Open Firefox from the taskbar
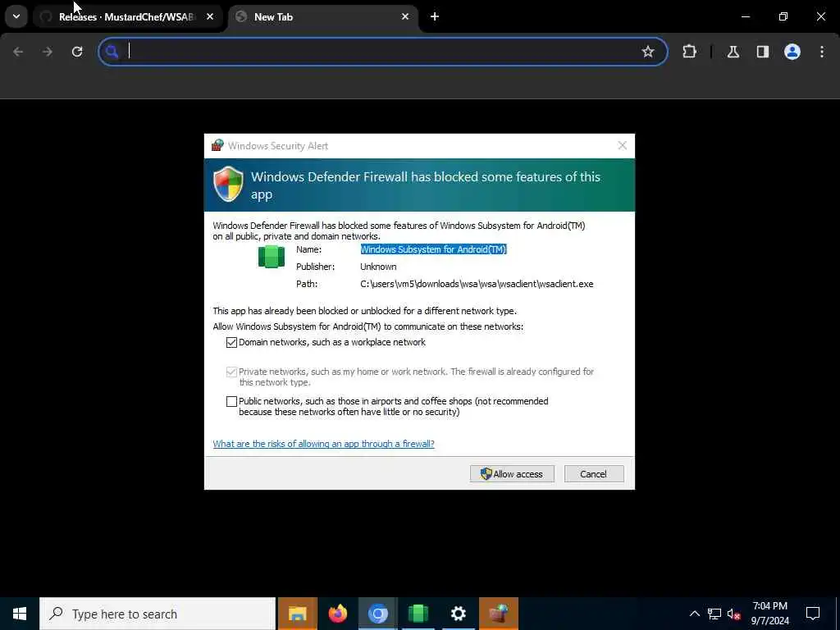840x630 pixels. click(338, 614)
